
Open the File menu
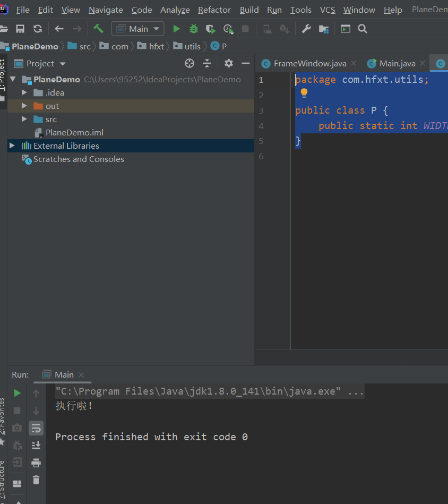[x=23, y=10]
